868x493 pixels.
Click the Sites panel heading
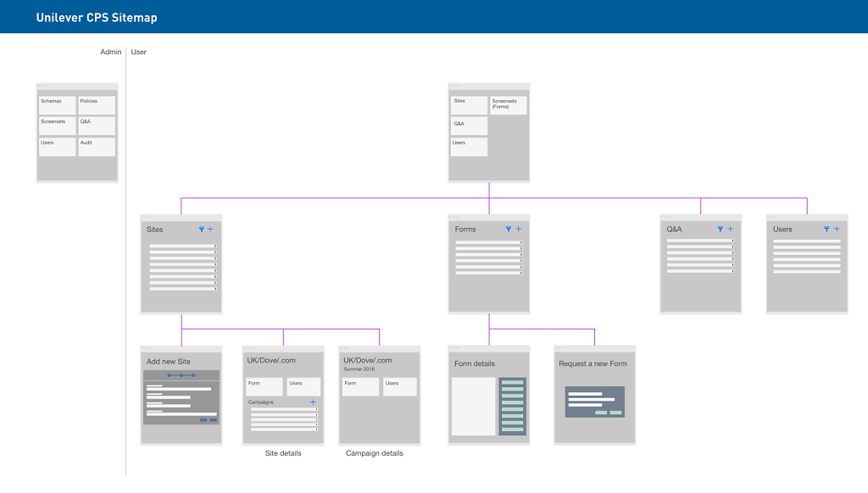[154, 230]
